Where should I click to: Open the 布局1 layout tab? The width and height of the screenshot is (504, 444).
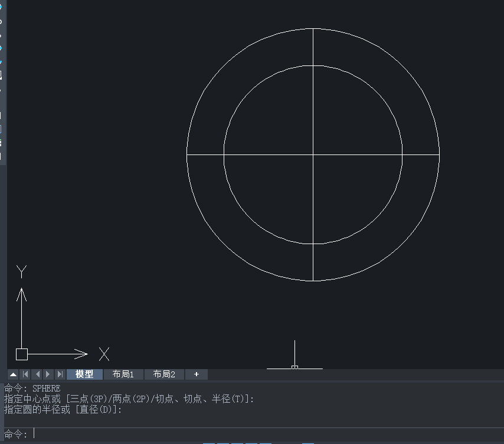(123, 374)
